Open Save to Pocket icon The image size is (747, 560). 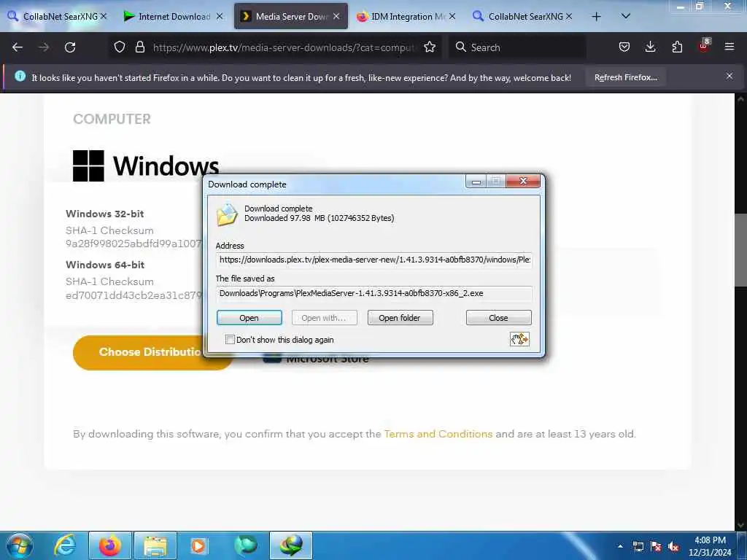click(x=624, y=47)
